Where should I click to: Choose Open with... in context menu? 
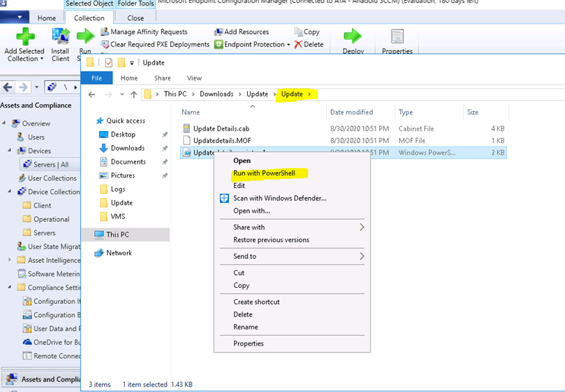pyautogui.click(x=251, y=211)
